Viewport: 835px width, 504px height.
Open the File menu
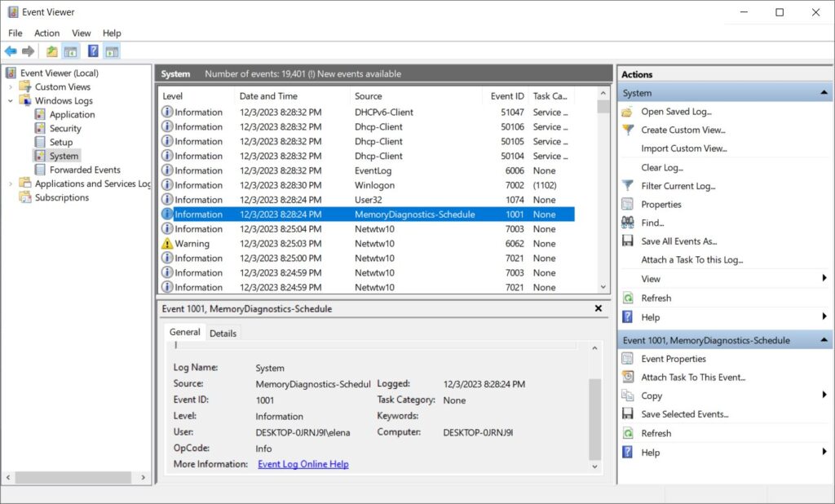pos(15,33)
